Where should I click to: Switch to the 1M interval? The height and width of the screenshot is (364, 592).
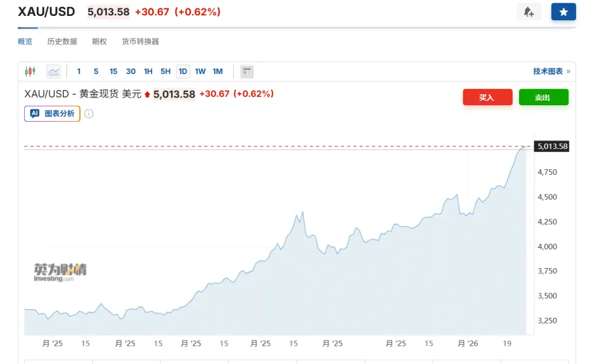pyautogui.click(x=218, y=71)
